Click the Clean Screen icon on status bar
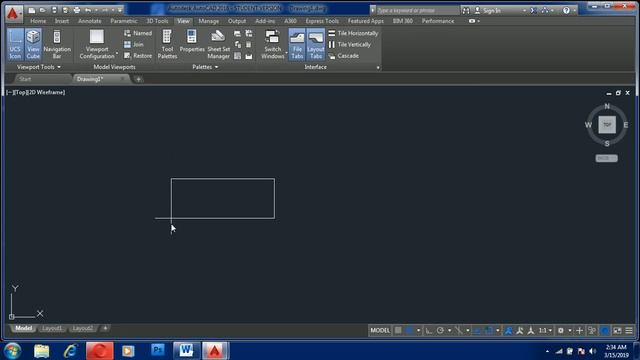Image resolution: width=640 pixels, height=360 pixels. click(617, 330)
